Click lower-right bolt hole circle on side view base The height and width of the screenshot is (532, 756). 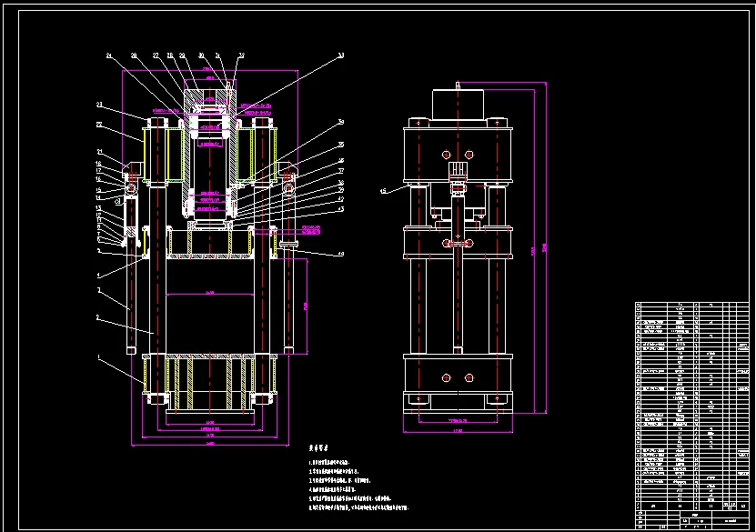click(469, 378)
